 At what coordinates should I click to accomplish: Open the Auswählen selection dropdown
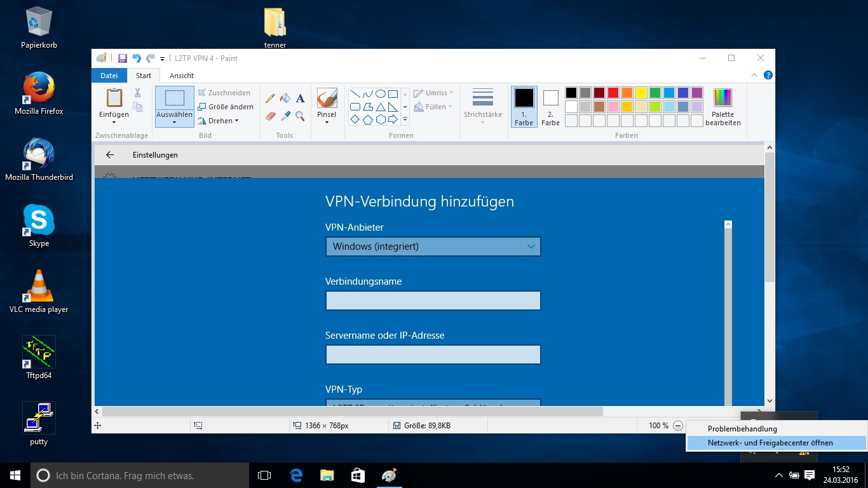click(x=174, y=119)
